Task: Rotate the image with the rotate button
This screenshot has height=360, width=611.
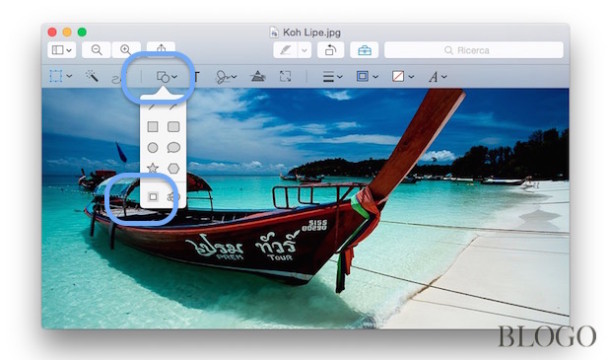Action: [330, 50]
